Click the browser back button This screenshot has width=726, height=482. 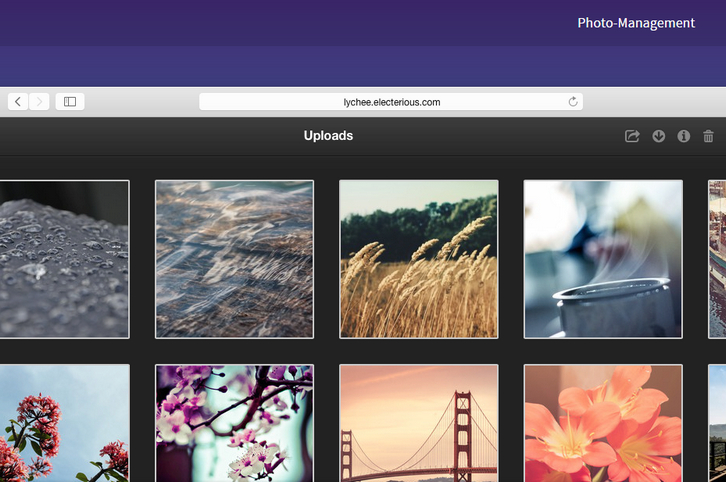click(x=18, y=101)
